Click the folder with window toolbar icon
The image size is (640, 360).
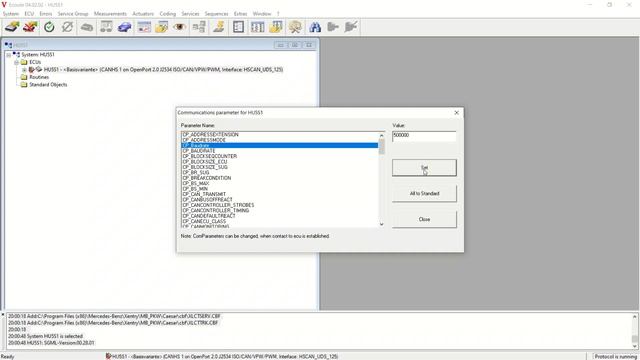[162, 27]
